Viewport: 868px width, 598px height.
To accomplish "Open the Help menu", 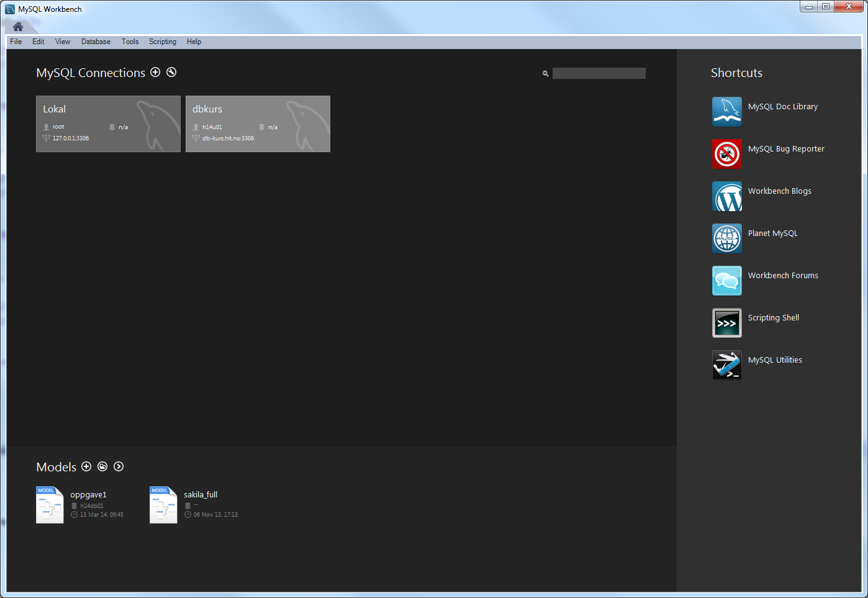I will point(194,42).
